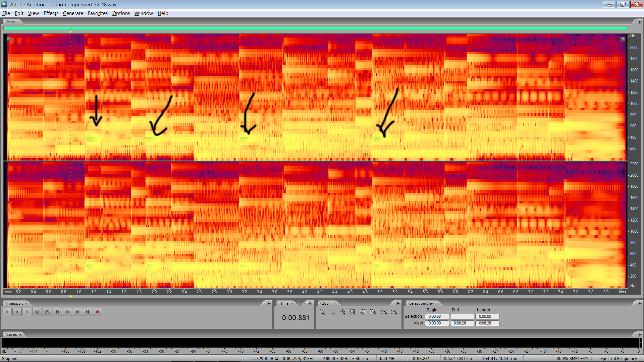
Task: Open Transport panel options flyout arrow
Action: coord(269,304)
